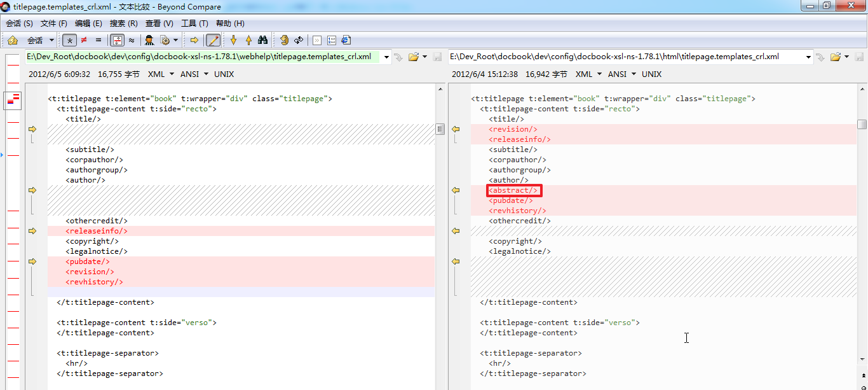Go to previous difference up arrow
Screen dimensions: 868x390
(248, 40)
